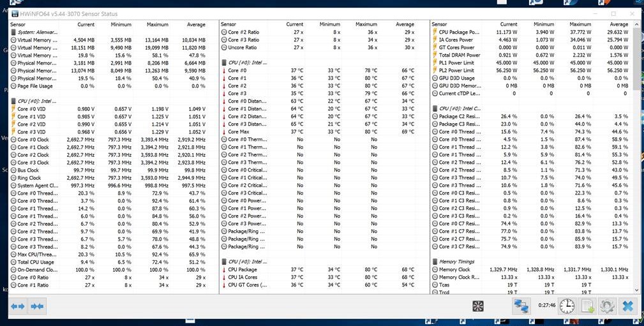Viewport: 644px width, 326px height.
Task: Click the Average column header in left pane
Action: click(197, 24)
